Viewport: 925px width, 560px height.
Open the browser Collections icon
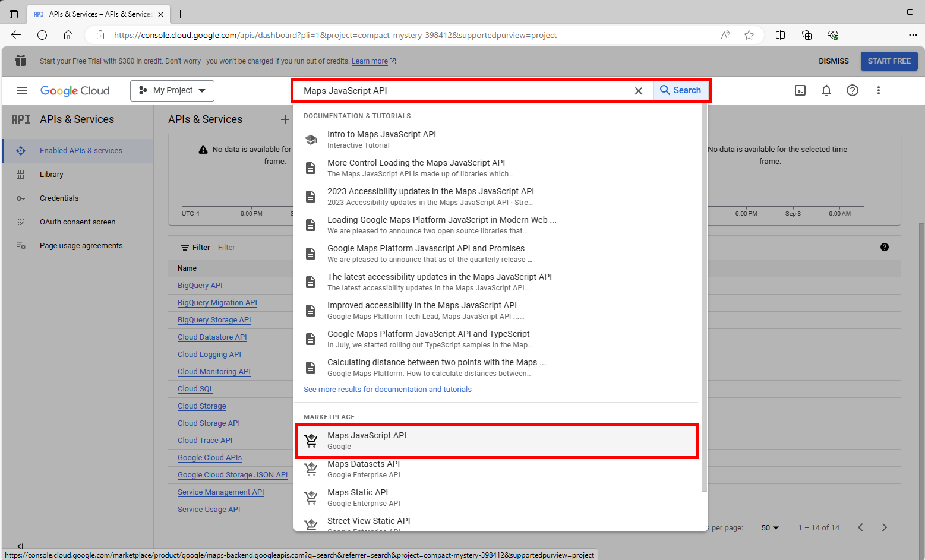pyautogui.click(x=807, y=35)
